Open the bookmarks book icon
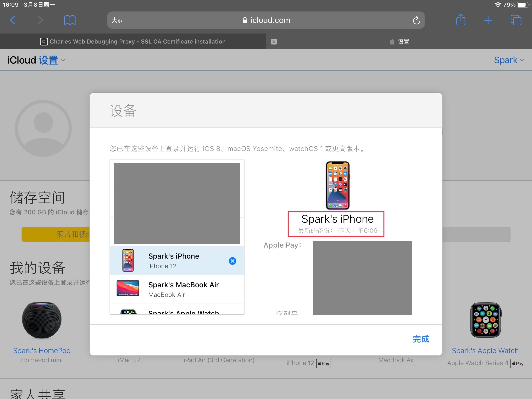The width and height of the screenshot is (532, 399). (x=70, y=20)
